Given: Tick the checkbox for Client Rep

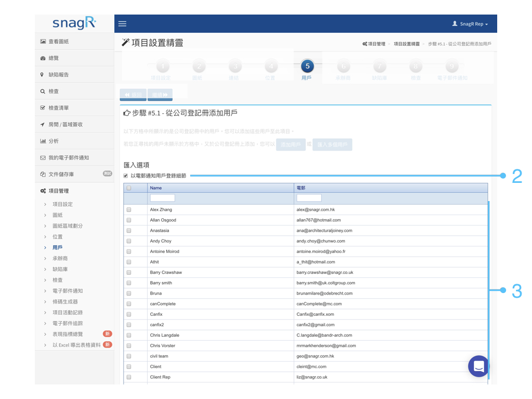Looking at the screenshot, I should coord(129,377).
